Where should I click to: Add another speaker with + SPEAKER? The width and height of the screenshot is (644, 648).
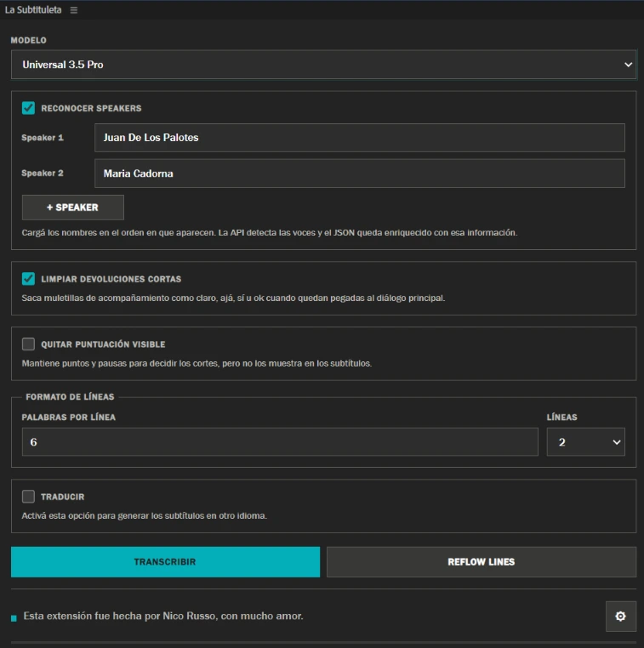[73, 207]
